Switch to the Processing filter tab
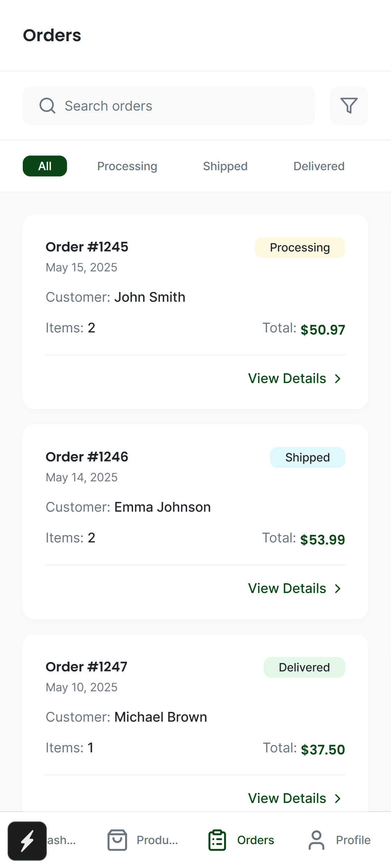The image size is (391, 868). click(x=127, y=166)
